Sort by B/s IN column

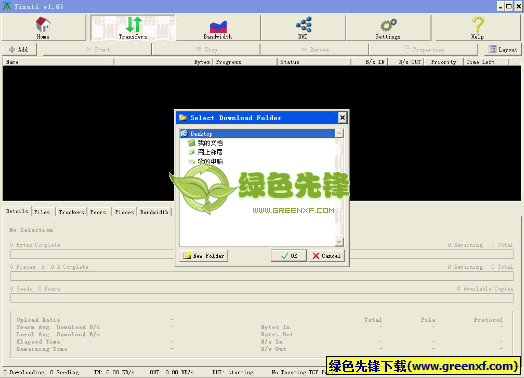[x=370, y=62]
